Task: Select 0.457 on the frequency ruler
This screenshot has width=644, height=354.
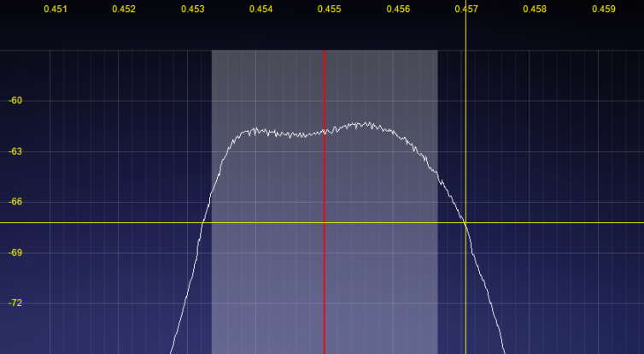Action: [x=466, y=9]
